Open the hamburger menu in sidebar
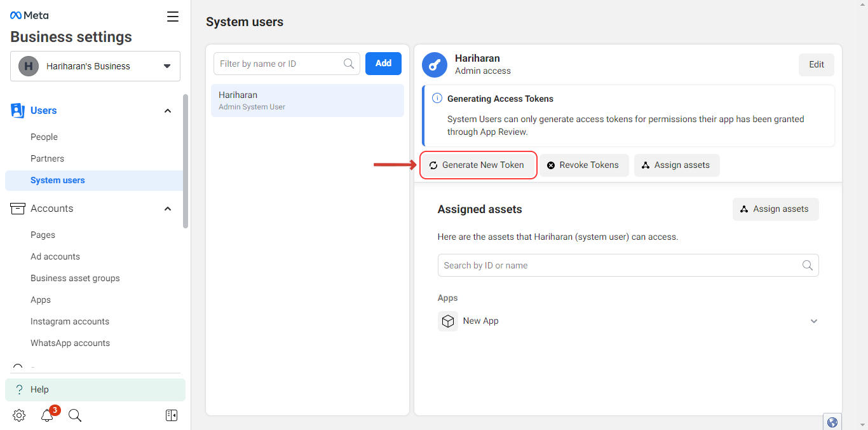Image resolution: width=868 pixels, height=430 pixels. coord(173,17)
